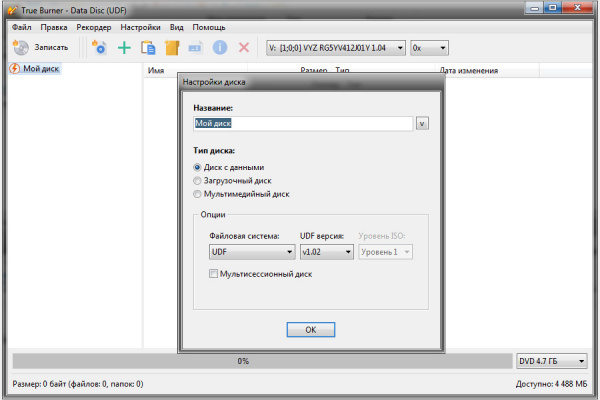Click the Дата изменения column header
The width and height of the screenshot is (600, 400).
click(x=487, y=70)
